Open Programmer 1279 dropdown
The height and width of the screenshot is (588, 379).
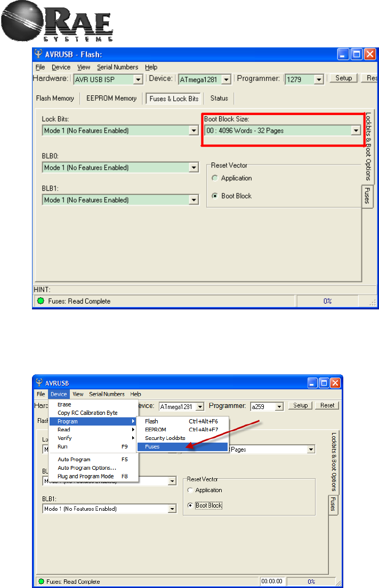tap(319, 79)
